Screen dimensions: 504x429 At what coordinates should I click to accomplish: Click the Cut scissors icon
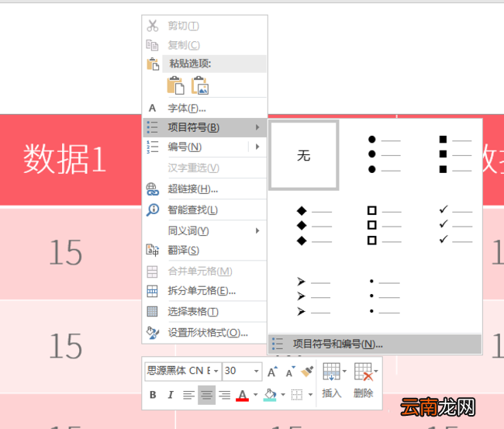(152, 26)
